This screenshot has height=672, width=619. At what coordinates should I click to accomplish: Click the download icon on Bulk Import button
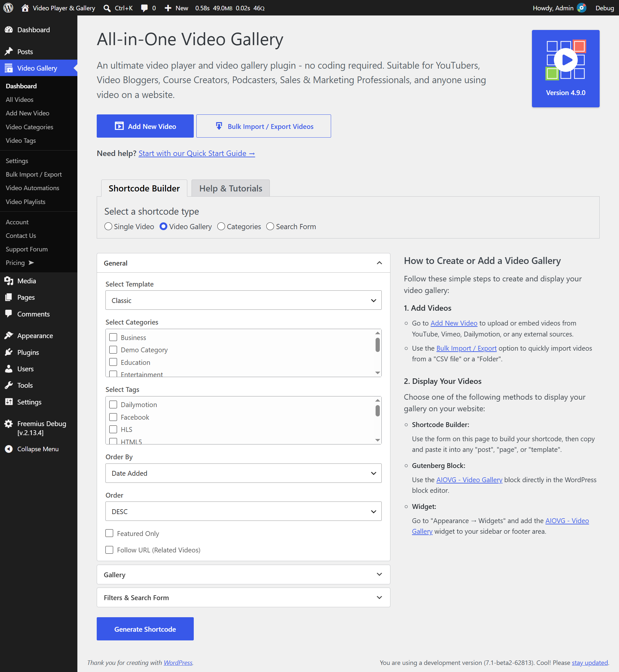click(x=219, y=126)
